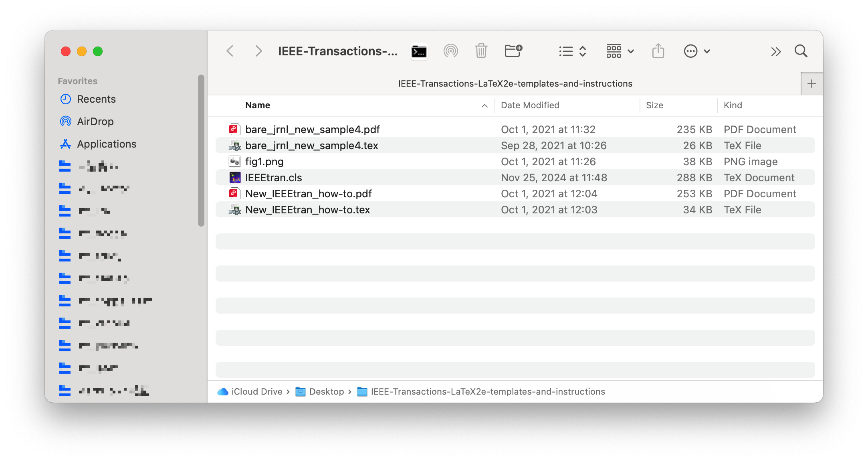
Task: Click the PNG image kind cell
Action: [x=750, y=162]
